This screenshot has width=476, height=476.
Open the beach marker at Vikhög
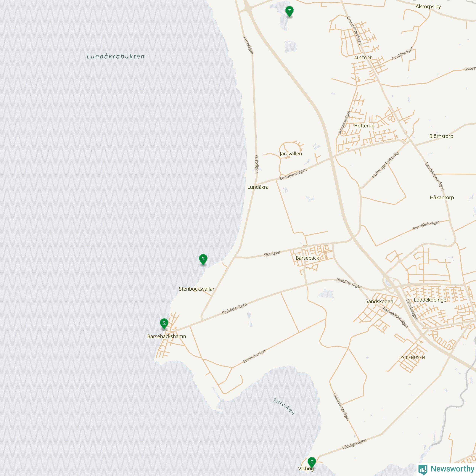(312, 462)
